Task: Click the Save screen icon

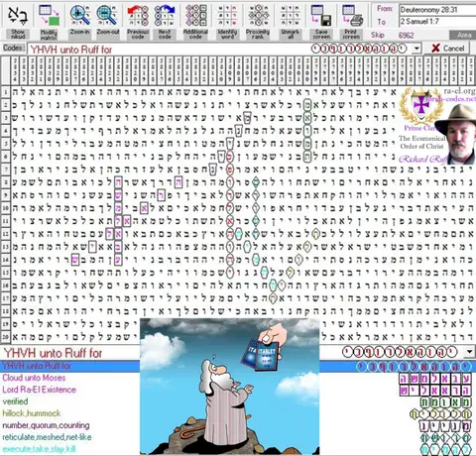Action: point(321,16)
